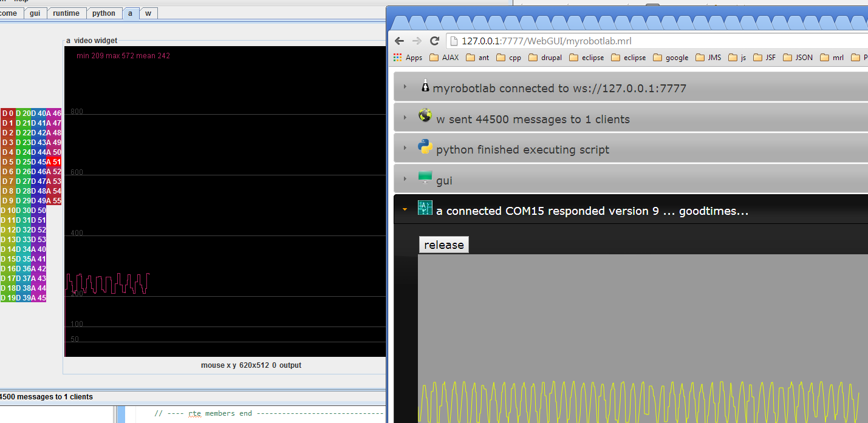Click the '800' axis label on oscilloscope
The image size is (868, 423).
pyautogui.click(x=77, y=112)
